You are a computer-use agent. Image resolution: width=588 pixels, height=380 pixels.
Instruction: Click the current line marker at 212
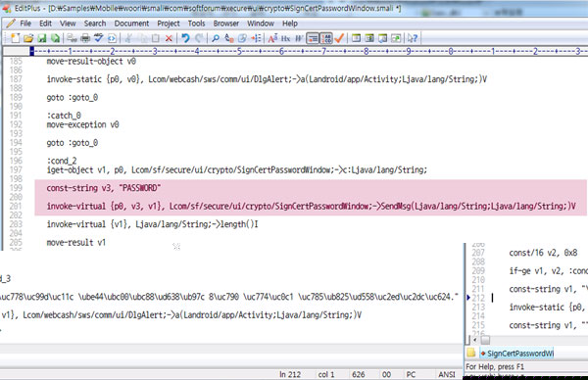pos(468,298)
